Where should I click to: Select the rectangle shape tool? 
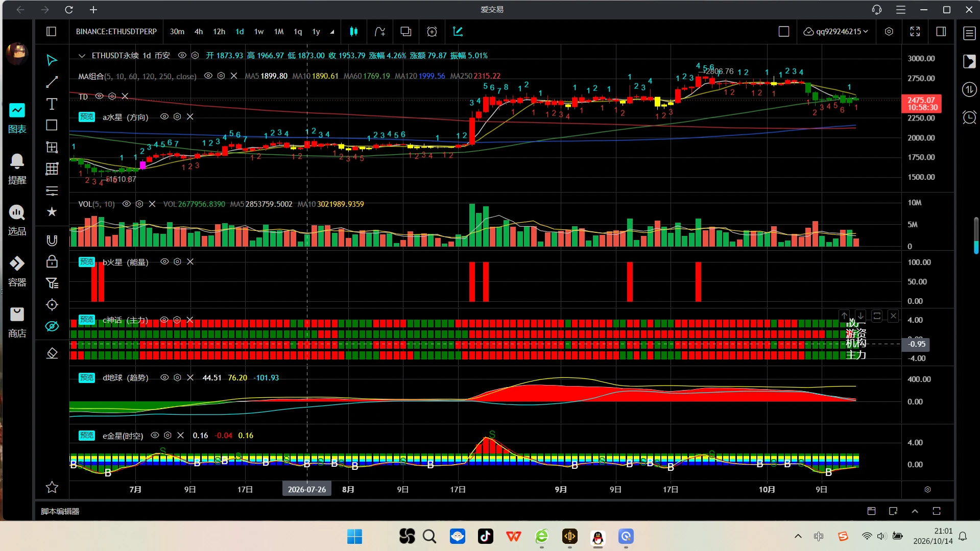(x=52, y=126)
